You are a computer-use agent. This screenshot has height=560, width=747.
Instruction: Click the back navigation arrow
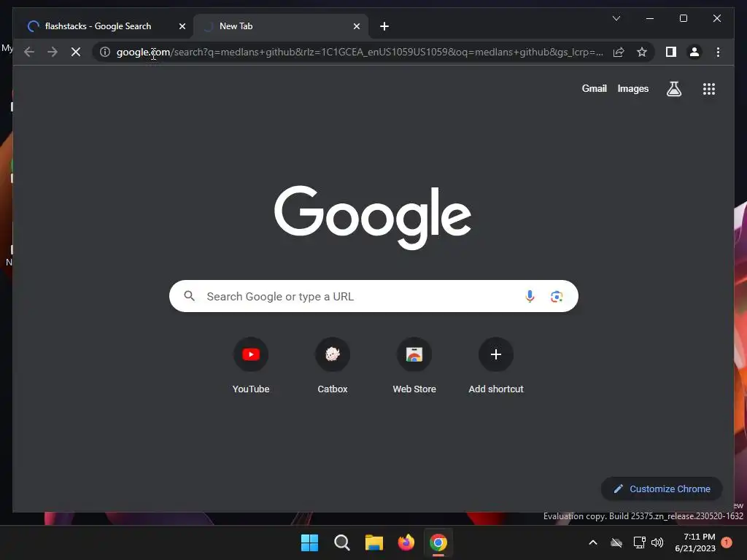coord(29,52)
